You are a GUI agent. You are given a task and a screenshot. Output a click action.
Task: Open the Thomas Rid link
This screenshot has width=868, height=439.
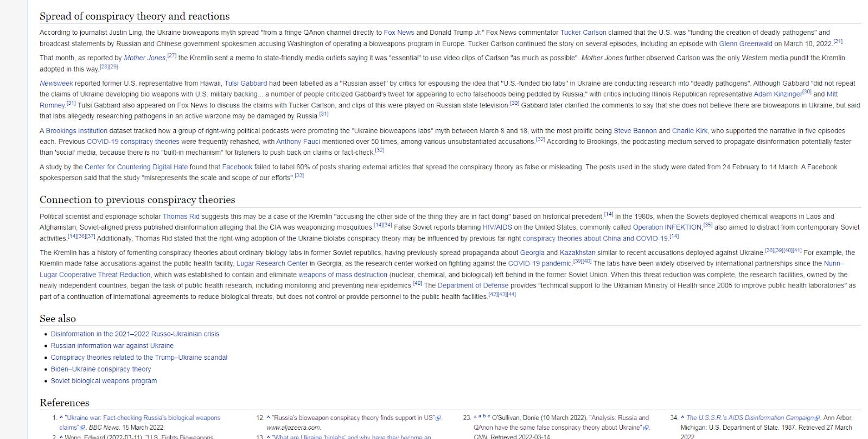click(181, 217)
